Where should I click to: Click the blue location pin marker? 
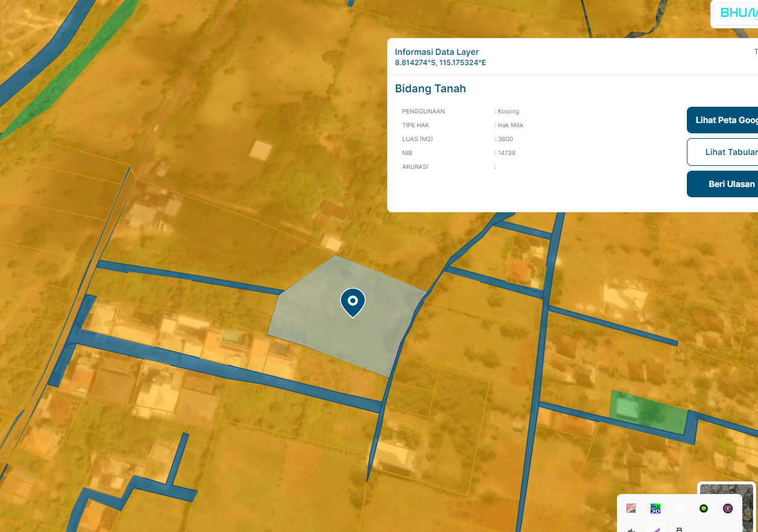[353, 302]
